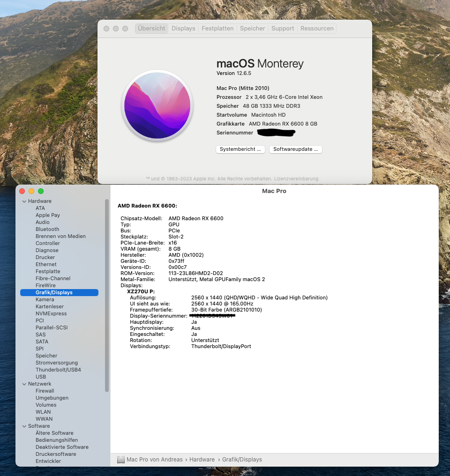450x476 pixels.
Task: Select Audio in the sidebar
Action: (43, 222)
